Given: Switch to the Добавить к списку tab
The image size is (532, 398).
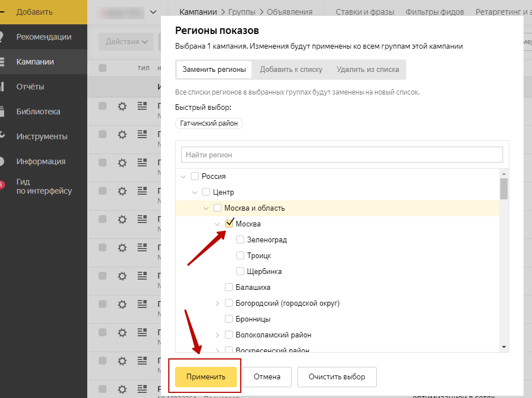Looking at the screenshot, I should click(x=291, y=70).
